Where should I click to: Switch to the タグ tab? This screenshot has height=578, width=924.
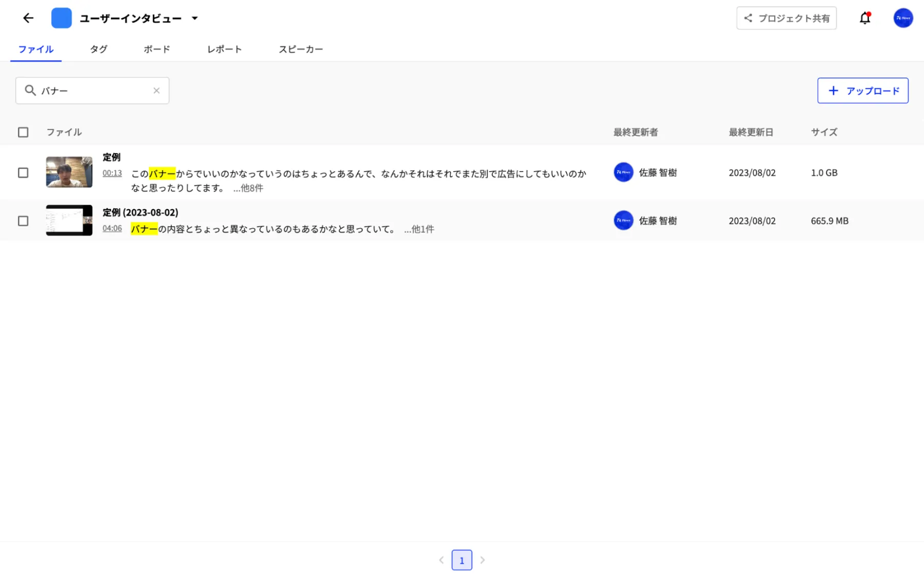99,49
